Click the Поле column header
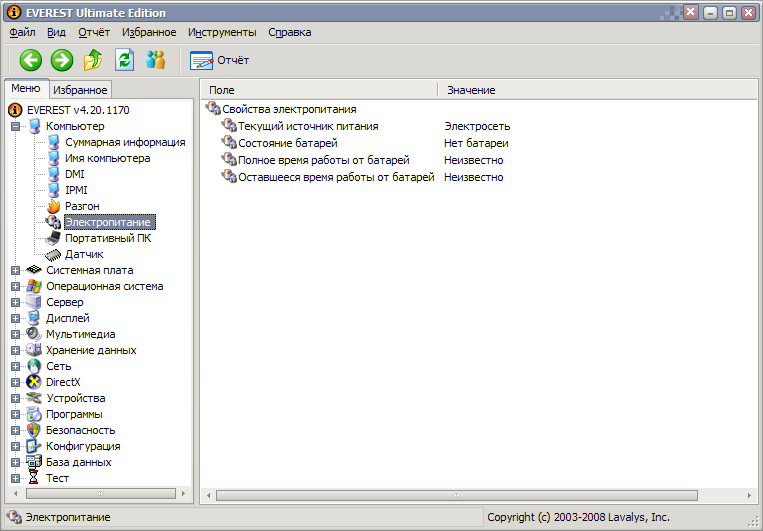763x531 pixels. click(x=319, y=90)
